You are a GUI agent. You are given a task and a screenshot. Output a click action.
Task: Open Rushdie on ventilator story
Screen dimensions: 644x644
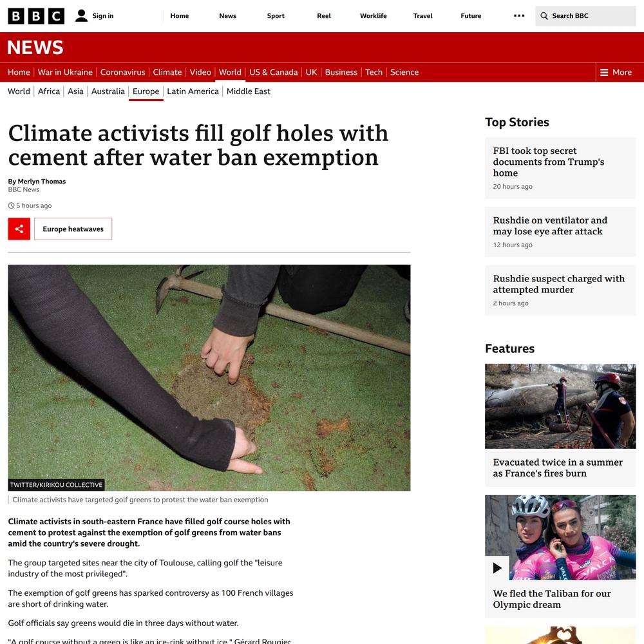tap(550, 226)
